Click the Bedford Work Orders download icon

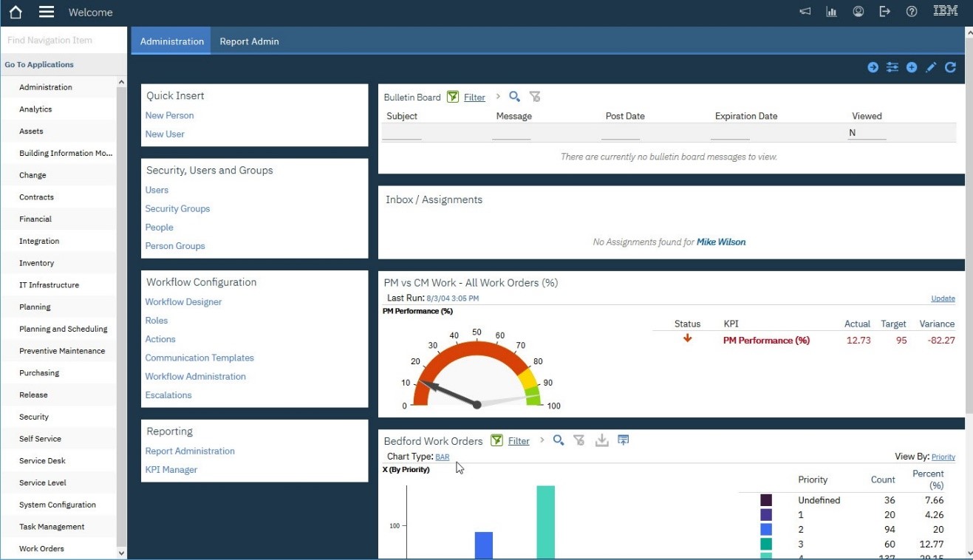pos(602,440)
